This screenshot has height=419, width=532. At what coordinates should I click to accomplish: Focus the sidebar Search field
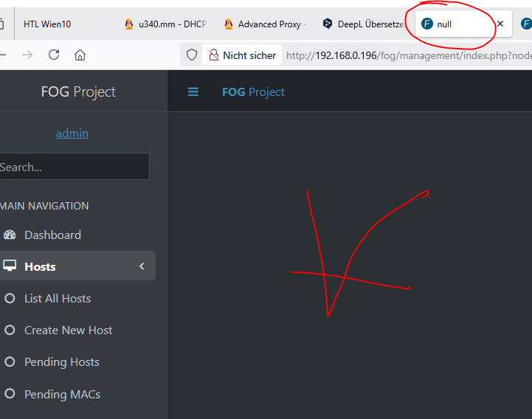73,166
